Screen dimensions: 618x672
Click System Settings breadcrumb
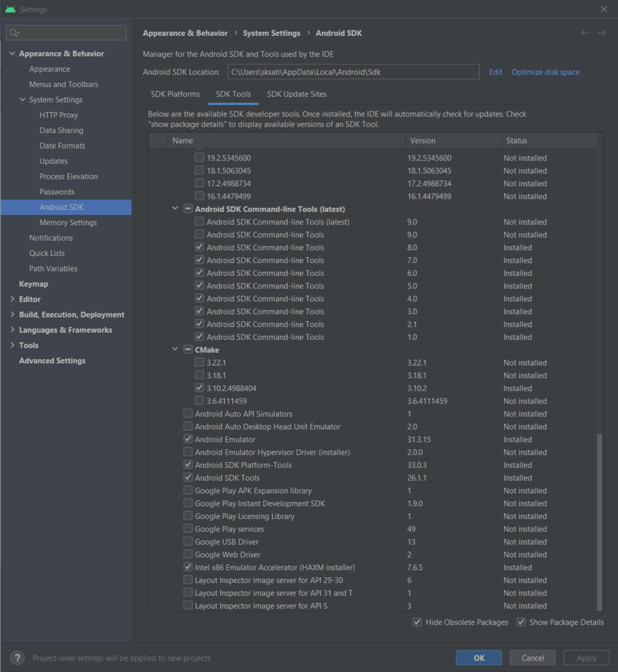(271, 33)
